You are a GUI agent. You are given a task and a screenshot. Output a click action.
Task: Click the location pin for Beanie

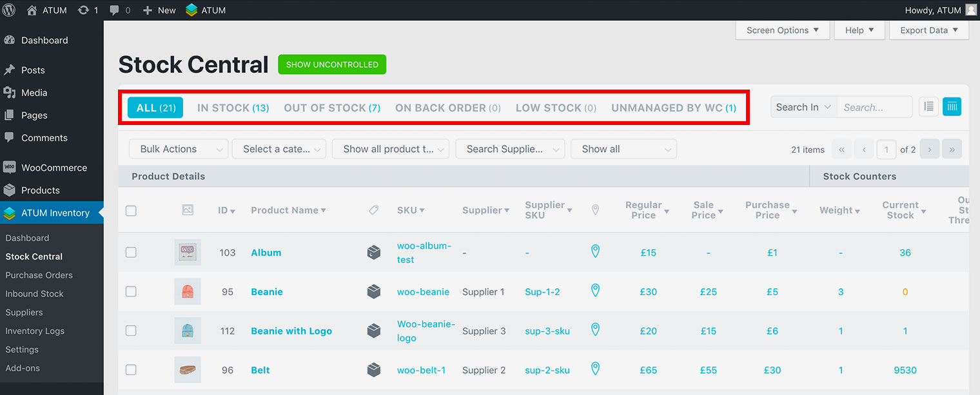pyautogui.click(x=595, y=291)
